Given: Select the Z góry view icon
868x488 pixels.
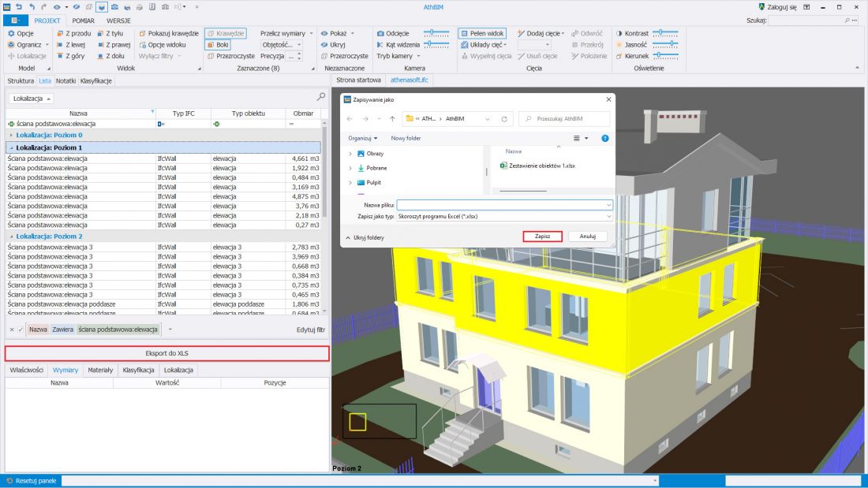Looking at the screenshot, I should coord(60,56).
